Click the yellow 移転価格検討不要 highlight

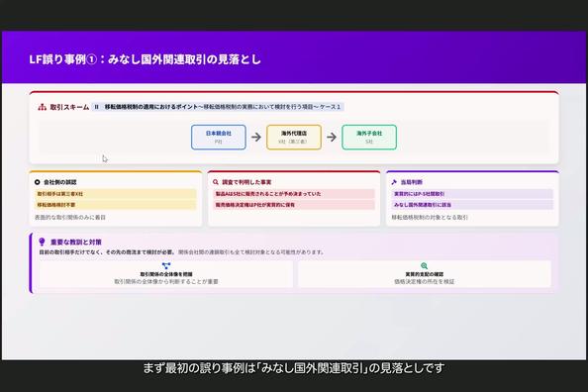[115, 205]
